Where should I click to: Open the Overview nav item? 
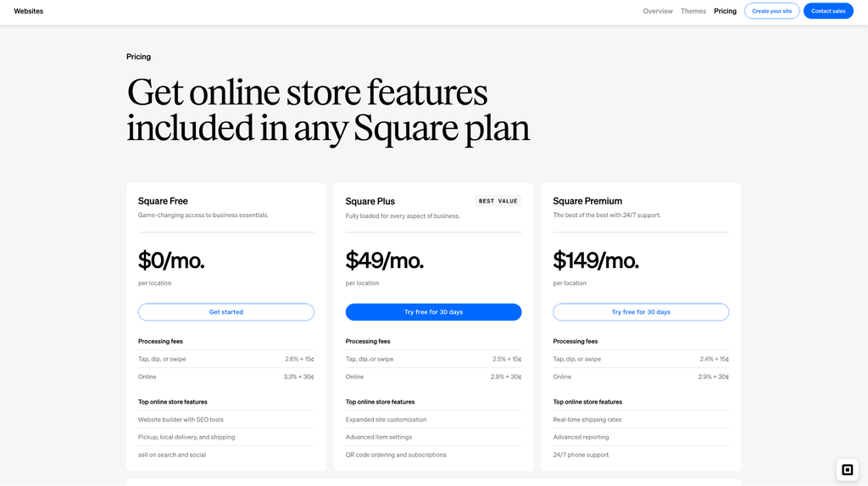[658, 11]
